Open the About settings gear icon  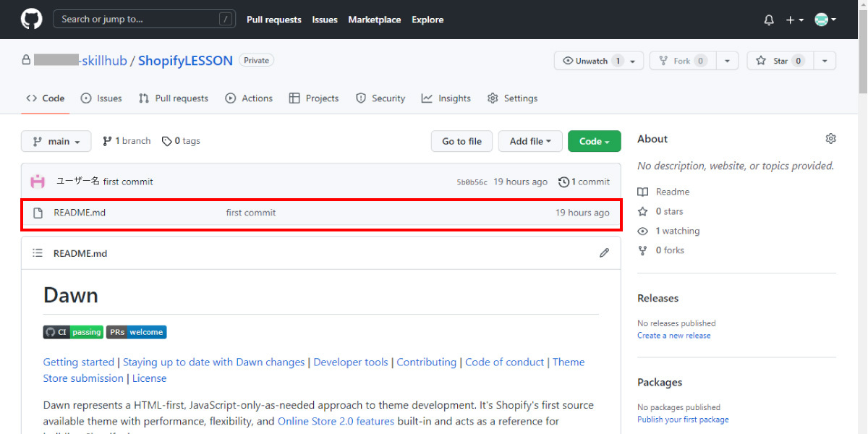(830, 139)
